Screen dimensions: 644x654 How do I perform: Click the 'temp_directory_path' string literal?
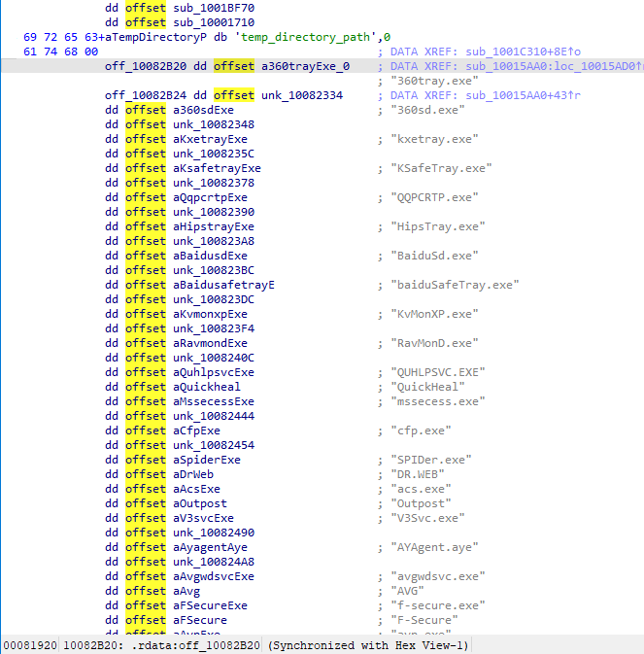click(x=306, y=37)
